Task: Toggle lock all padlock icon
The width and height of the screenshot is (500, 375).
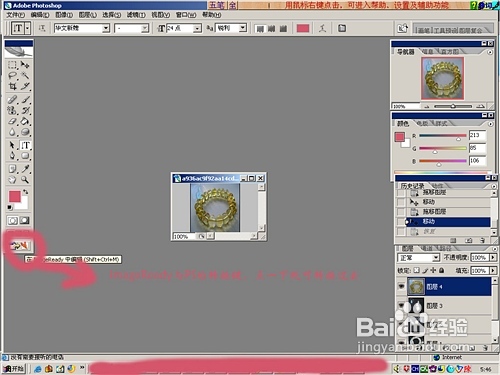Action: pos(441,270)
